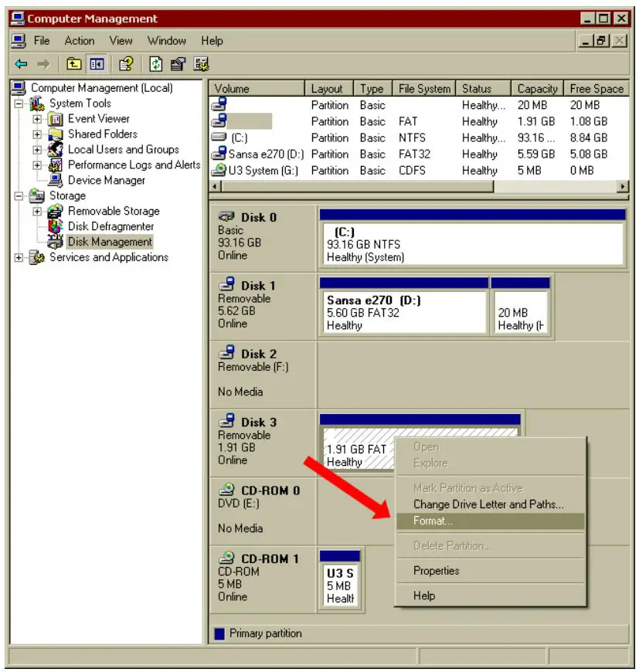Image resolution: width=639 pixels, height=672 pixels.
Task: Click the Back navigation arrow in toolbar
Action: pos(22,63)
